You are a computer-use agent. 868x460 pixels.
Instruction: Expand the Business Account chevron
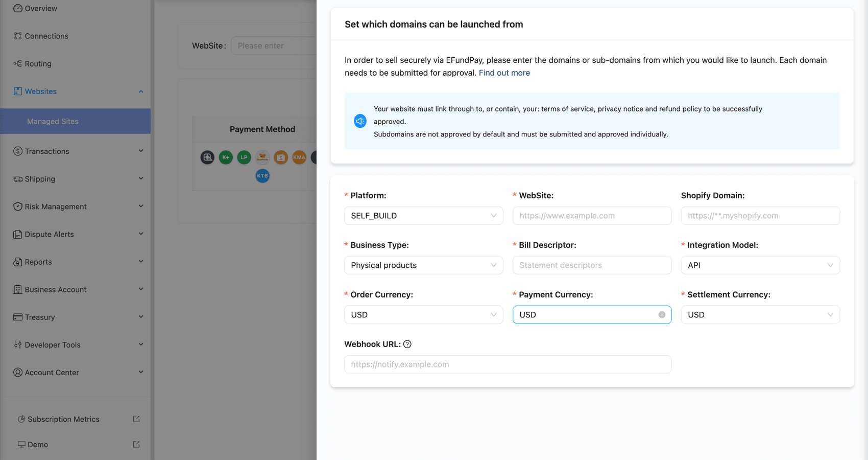[x=141, y=289]
